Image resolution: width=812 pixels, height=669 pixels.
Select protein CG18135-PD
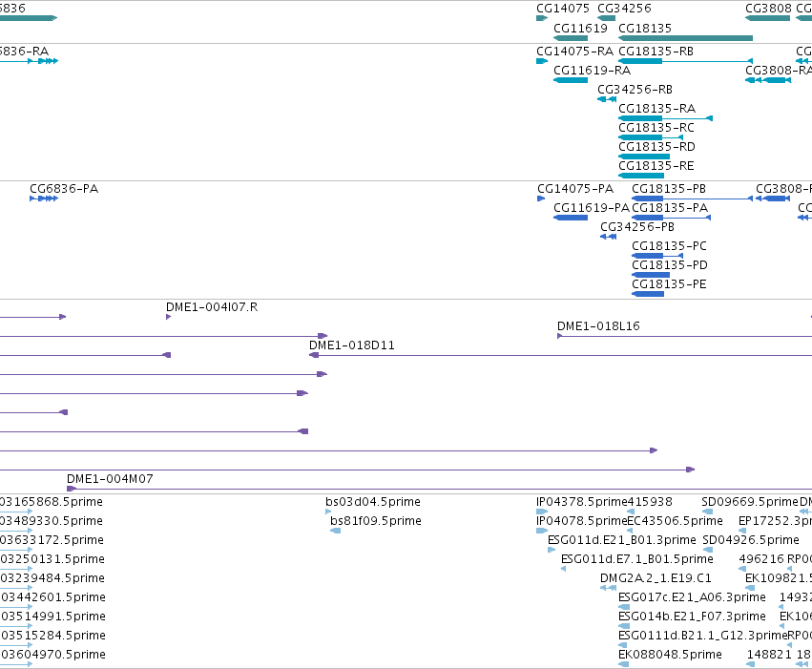tap(670, 265)
